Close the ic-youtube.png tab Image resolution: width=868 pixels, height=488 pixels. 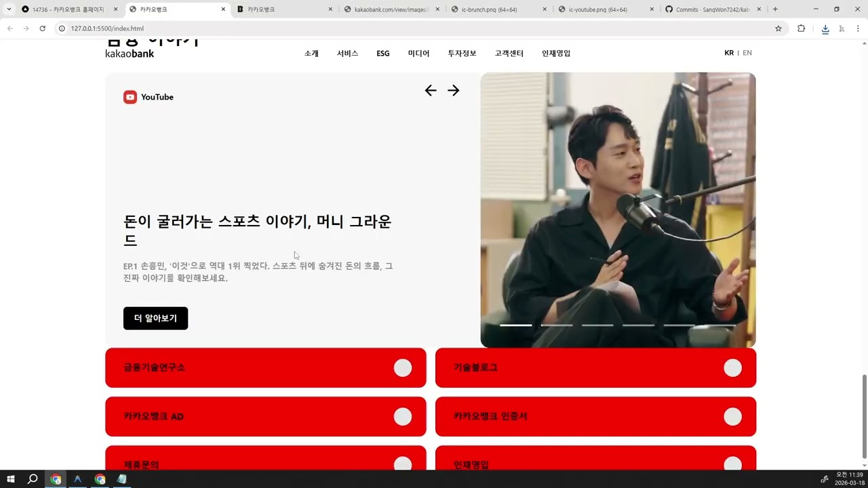(652, 9)
